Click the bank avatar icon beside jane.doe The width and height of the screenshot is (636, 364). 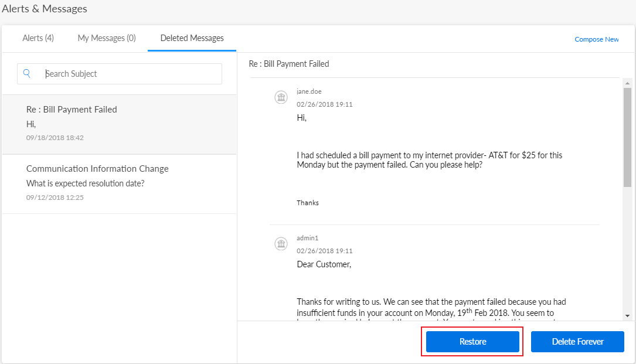tap(281, 97)
